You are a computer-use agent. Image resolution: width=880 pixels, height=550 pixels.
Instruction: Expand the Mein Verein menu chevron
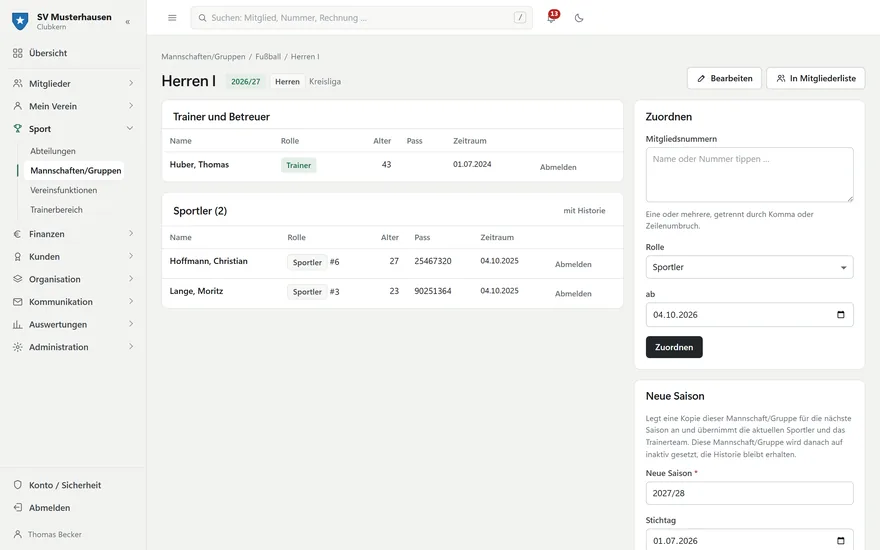[x=131, y=106]
